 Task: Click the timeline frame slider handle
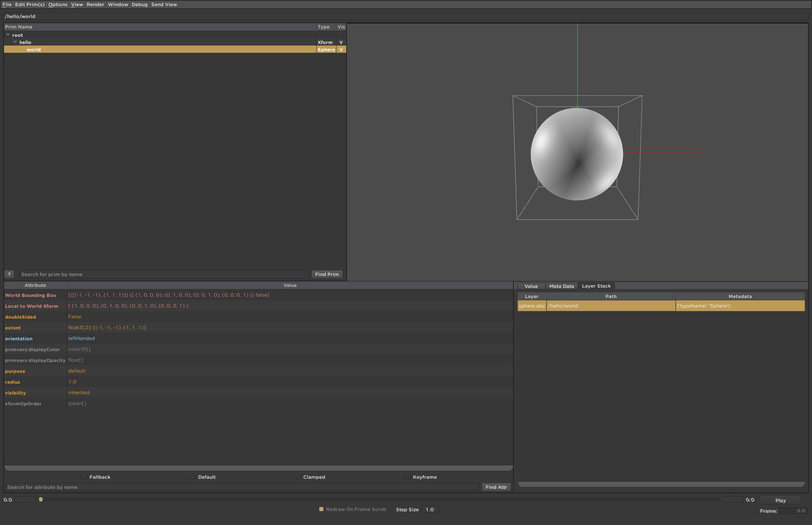click(x=41, y=499)
